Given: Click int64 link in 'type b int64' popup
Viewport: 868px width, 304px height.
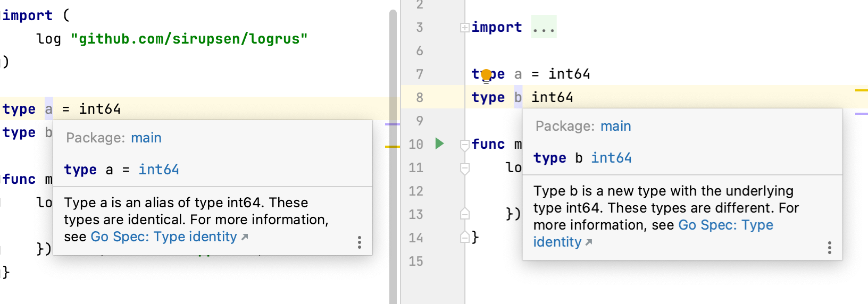Looking at the screenshot, I should [611, 158].
